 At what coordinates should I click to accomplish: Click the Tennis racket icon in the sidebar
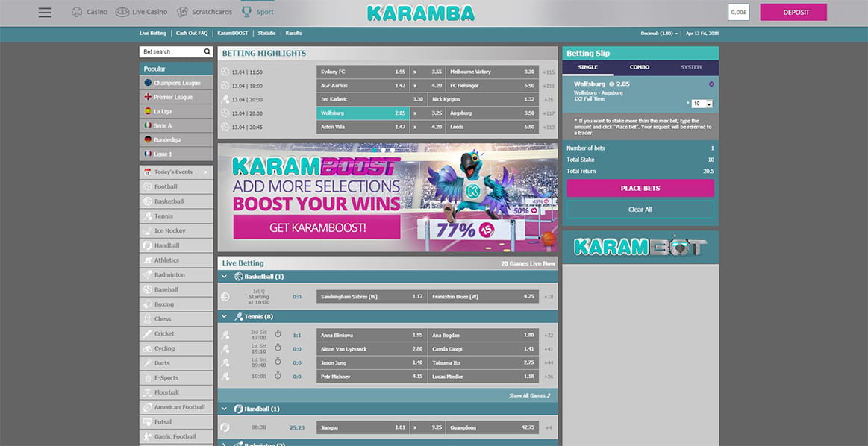pos(148,216)
